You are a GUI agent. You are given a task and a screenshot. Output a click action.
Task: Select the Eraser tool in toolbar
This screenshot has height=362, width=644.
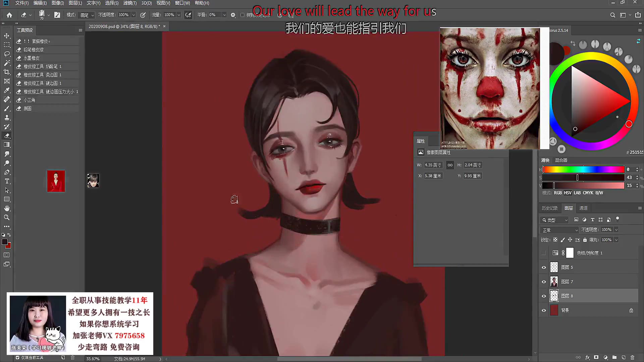pyautogui.click(x=7, y=136)
